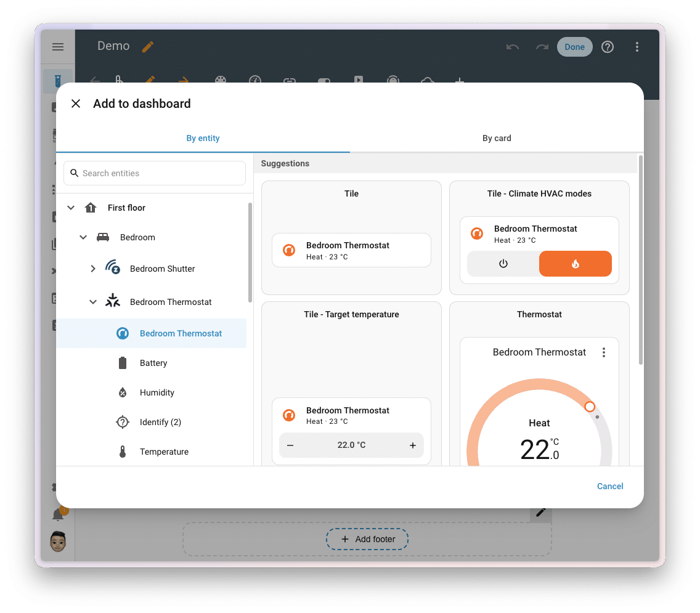Click the edit pencil beside the footer
Viewport: 700px width, 613px height.
click(540, 512)
